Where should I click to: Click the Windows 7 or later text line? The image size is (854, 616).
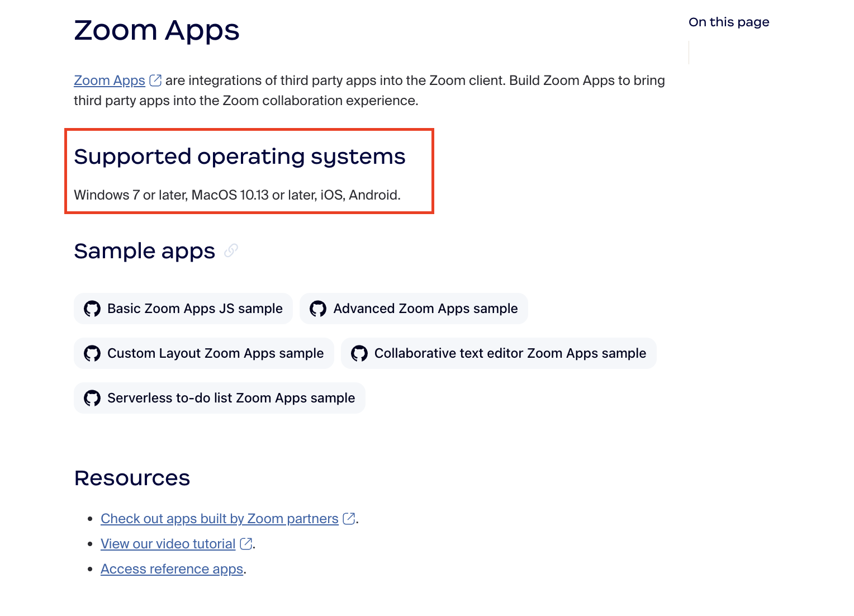tap(238, 195)
